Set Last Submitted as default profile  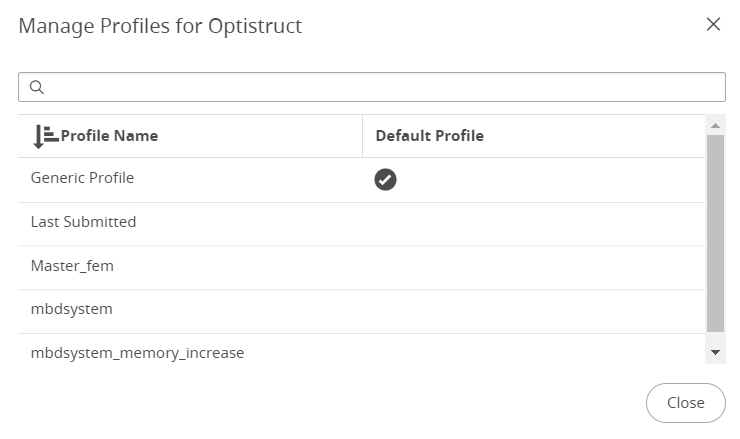(x=385, y=223)
